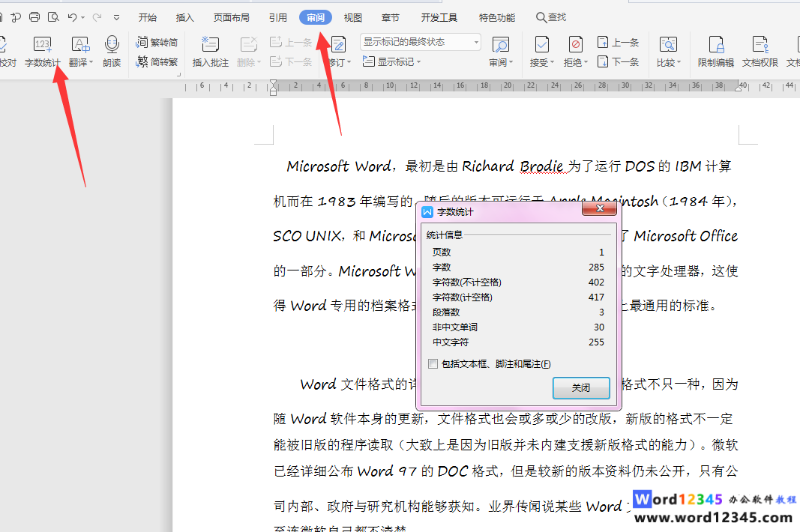Click the 查找 search icon

[551, 17]
